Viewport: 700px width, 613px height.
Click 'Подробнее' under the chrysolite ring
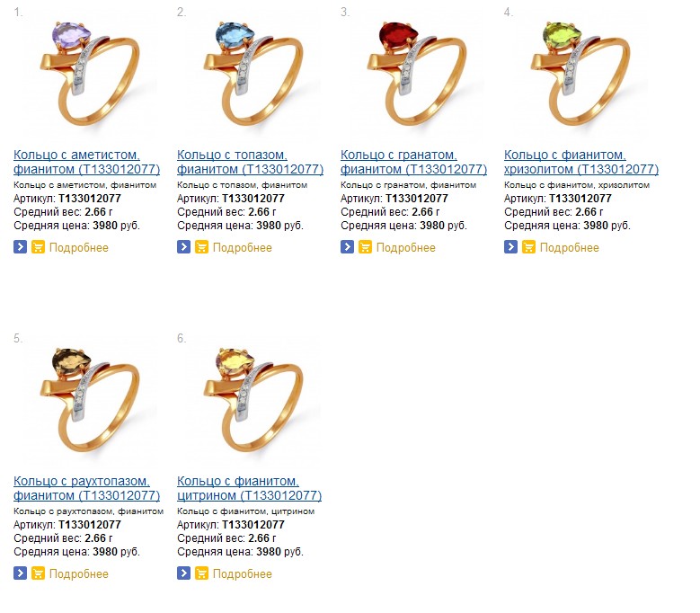pos(569,248)
